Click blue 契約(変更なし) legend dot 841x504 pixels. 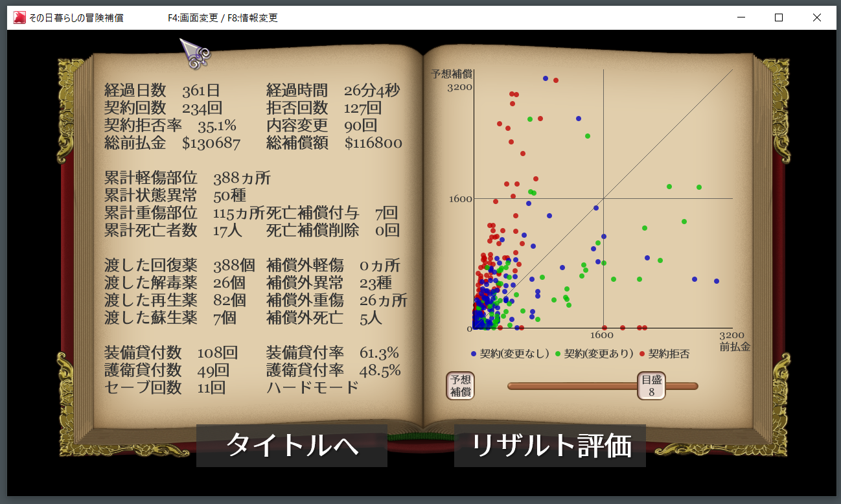click(474, 354)
